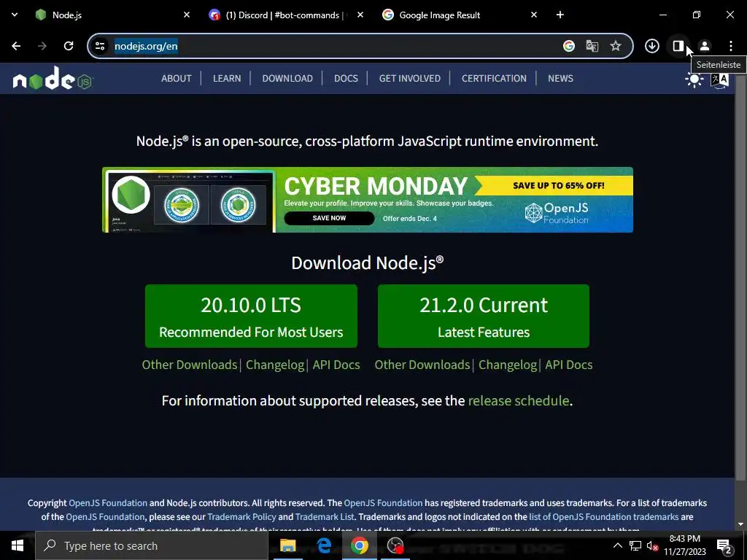Open OBS Studio from the taskbar
This screenshot has height=560, width=747.
click(395, 545)
